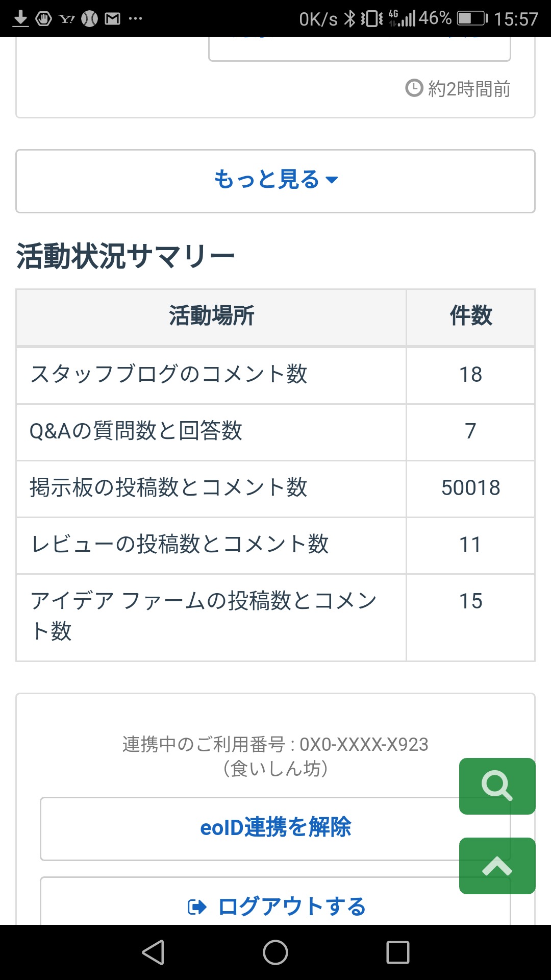Tap the mail envelope notification icon
The image size is (551, 980).
[112, 19]
